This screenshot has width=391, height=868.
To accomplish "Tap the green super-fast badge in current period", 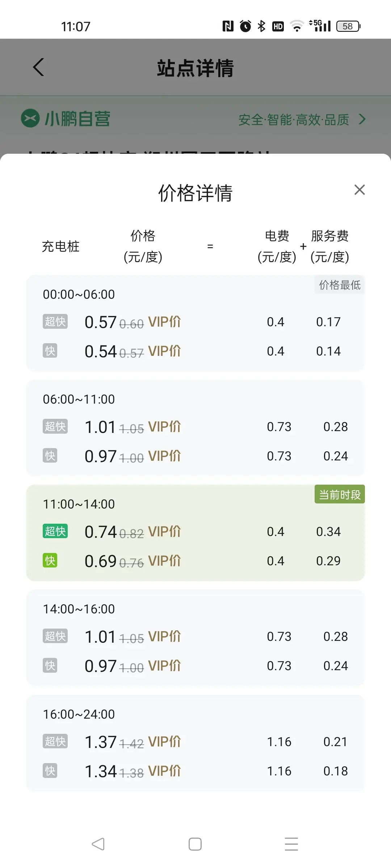I will pyautogui.click(x=55, y=531).
